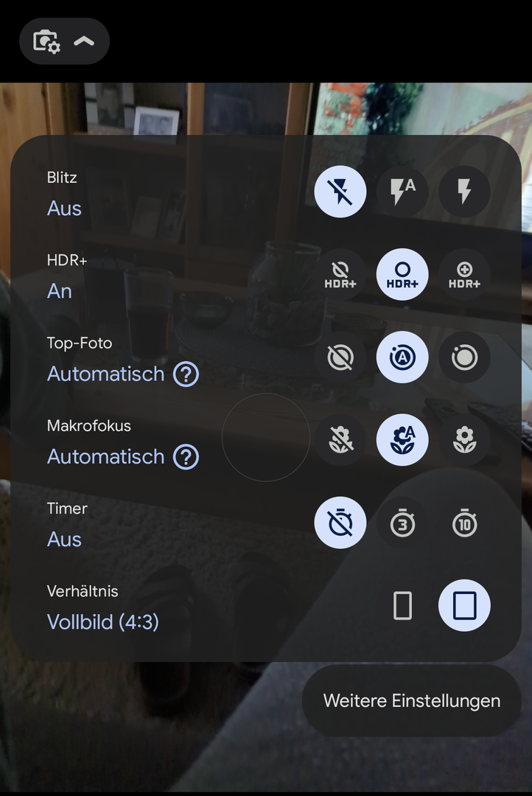This screenshot has height=796, width=532.
Task: Open Weitere Einstellungen
Action: [412, 701]
